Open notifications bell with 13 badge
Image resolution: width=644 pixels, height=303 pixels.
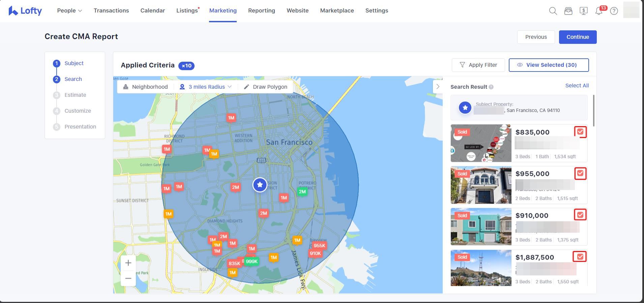click(599, 11)
